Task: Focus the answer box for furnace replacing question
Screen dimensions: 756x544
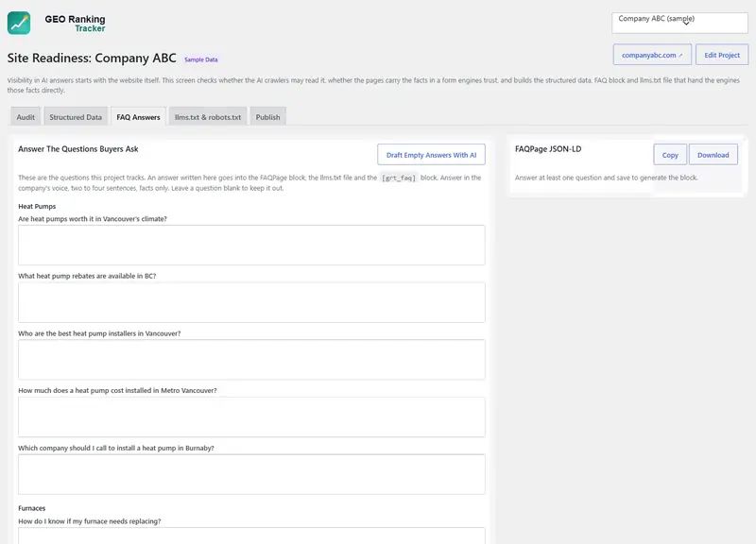Action: coord(251,535)
